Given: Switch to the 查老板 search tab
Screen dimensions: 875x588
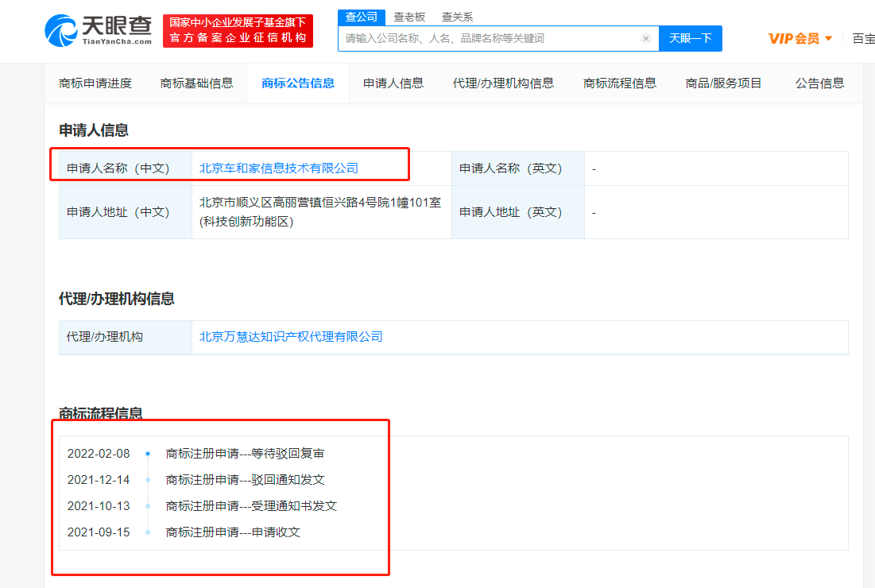Looking at the screenshot, I should pyautogui.click(x=409, y=17).
